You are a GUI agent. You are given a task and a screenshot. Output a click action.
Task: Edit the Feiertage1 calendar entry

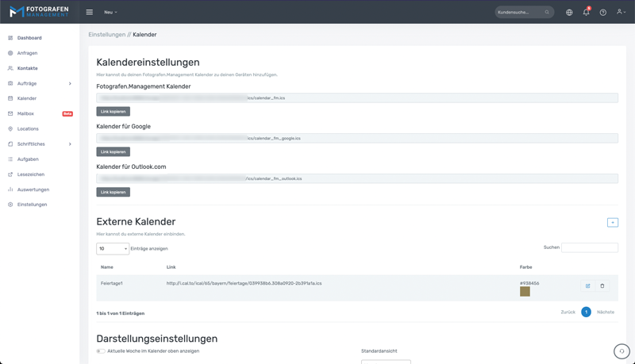tap(587, 286)
